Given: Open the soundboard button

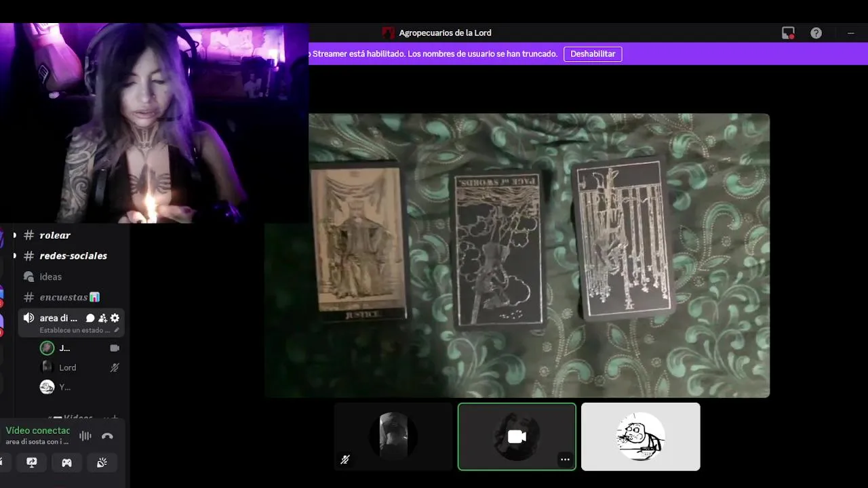Looking at the screenshot, I should click(102, 462).
